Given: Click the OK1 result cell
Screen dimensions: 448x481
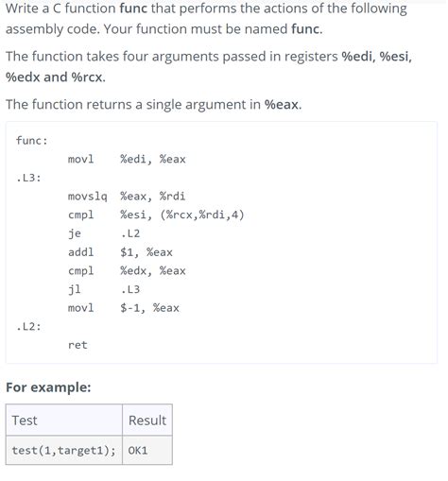Looking at the screenshot, I should coord(147,450).
